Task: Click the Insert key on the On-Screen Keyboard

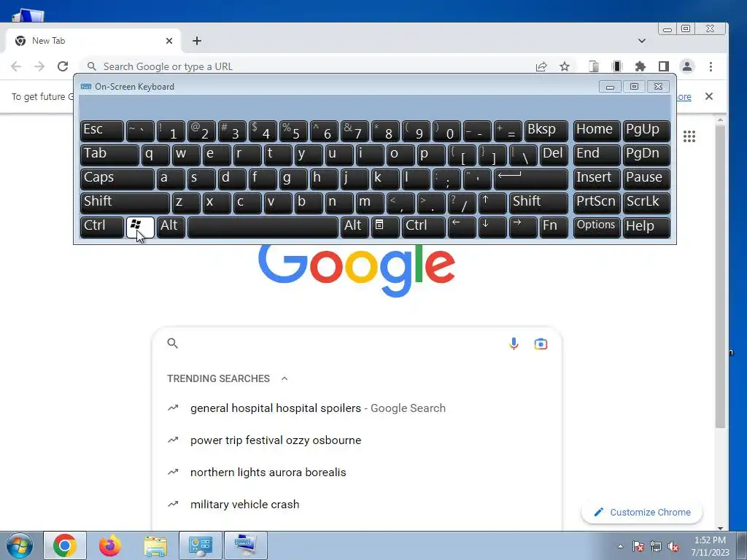Action: pos(597,179)
